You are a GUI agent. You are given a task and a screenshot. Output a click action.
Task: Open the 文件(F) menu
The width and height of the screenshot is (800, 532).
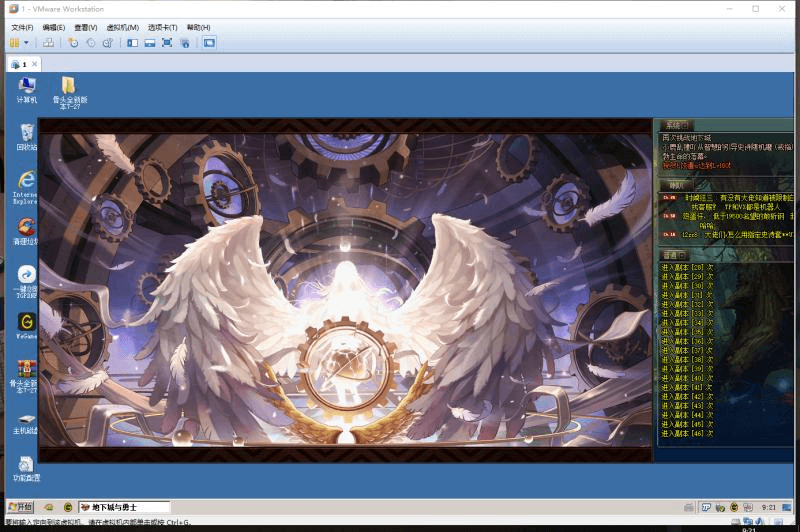(x=22, y=28)
